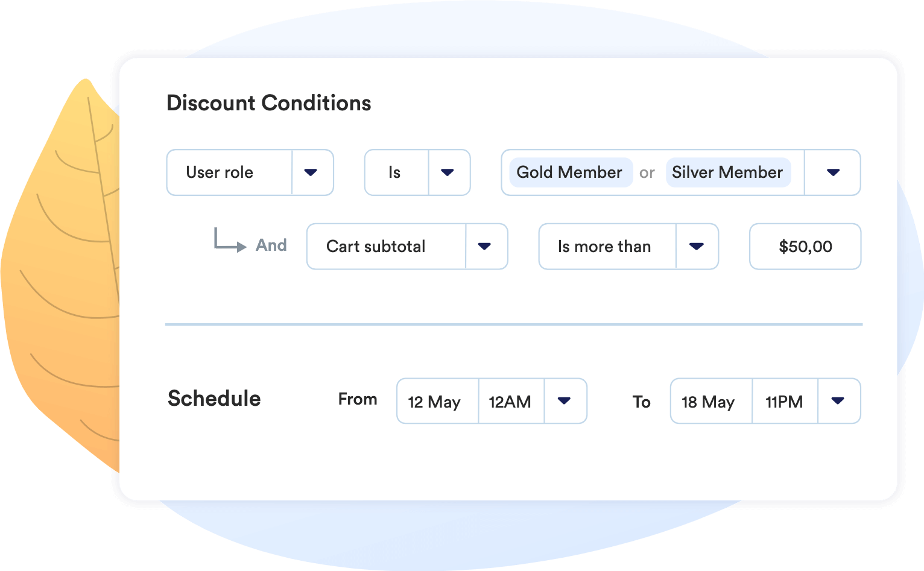924x571 pixels.
Task: Click the 18 May end date field
Action: [x=708, y=402]
